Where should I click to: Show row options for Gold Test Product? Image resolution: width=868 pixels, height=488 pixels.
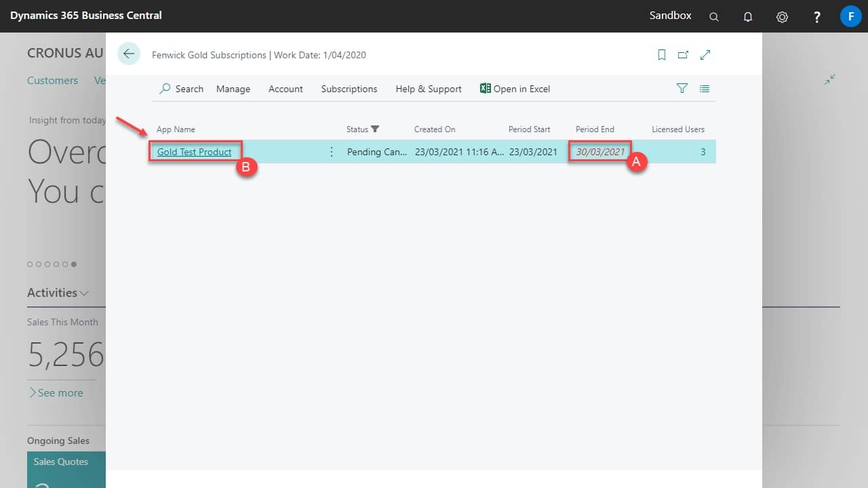[x=332, y=152]
